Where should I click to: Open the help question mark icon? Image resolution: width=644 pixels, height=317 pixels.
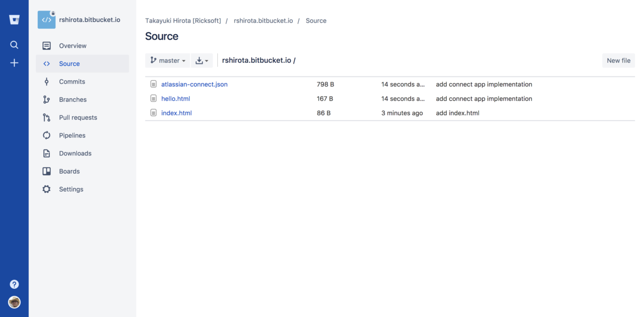(14, 284)
